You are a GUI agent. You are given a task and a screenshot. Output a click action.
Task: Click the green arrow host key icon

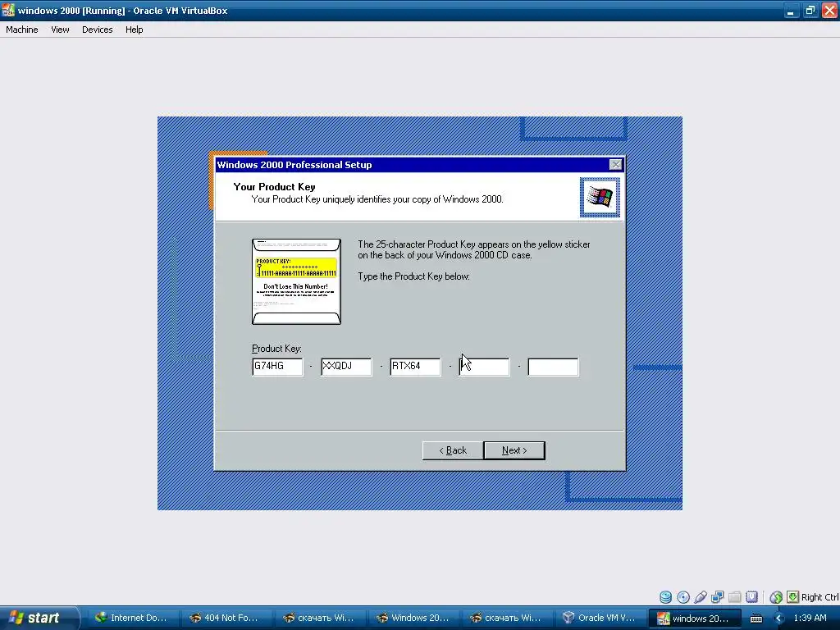(793, 597)
